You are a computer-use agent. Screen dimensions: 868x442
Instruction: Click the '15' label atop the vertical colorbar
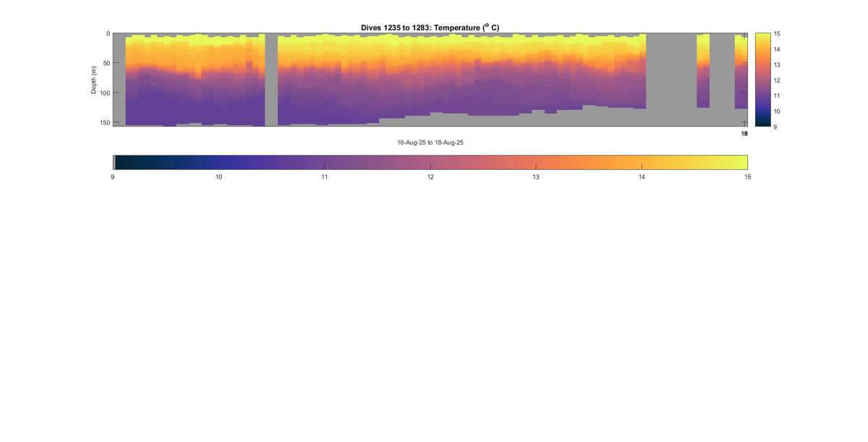point(777,34)
